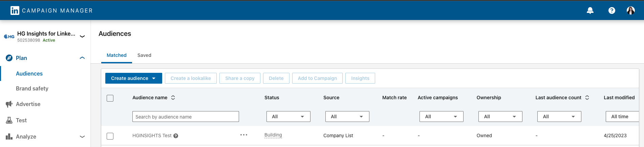Open the Source filter dropdown
This screenshot has width=644, height=147.
[347, 117]
